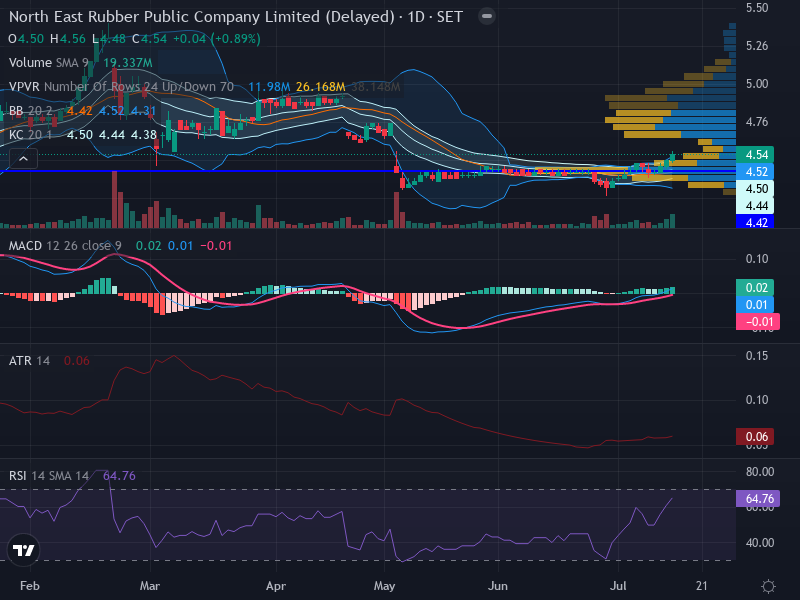Click the Feb date on time axis
Image resolution: width=800 pixels, height=600 pixels.
[30, 586]
